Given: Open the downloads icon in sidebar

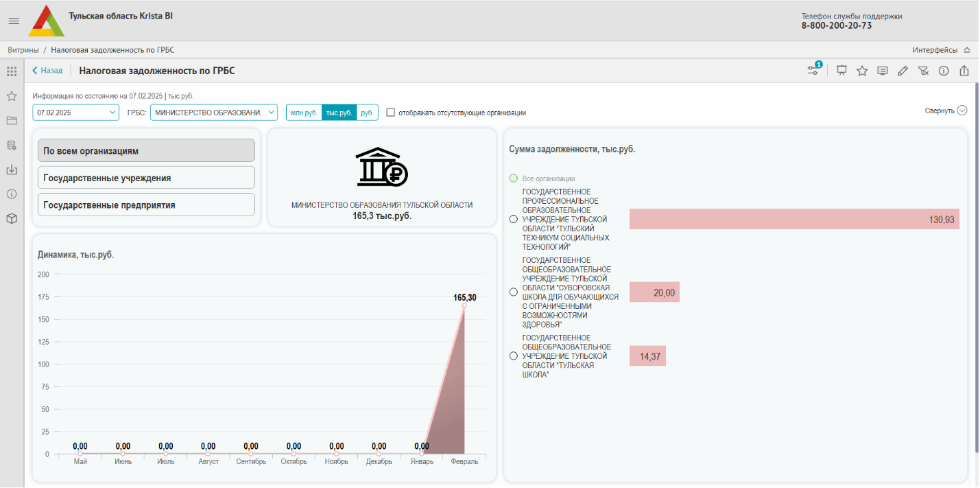Looking at the screenshot, I should pyautogui.click(x=11, y=170).
